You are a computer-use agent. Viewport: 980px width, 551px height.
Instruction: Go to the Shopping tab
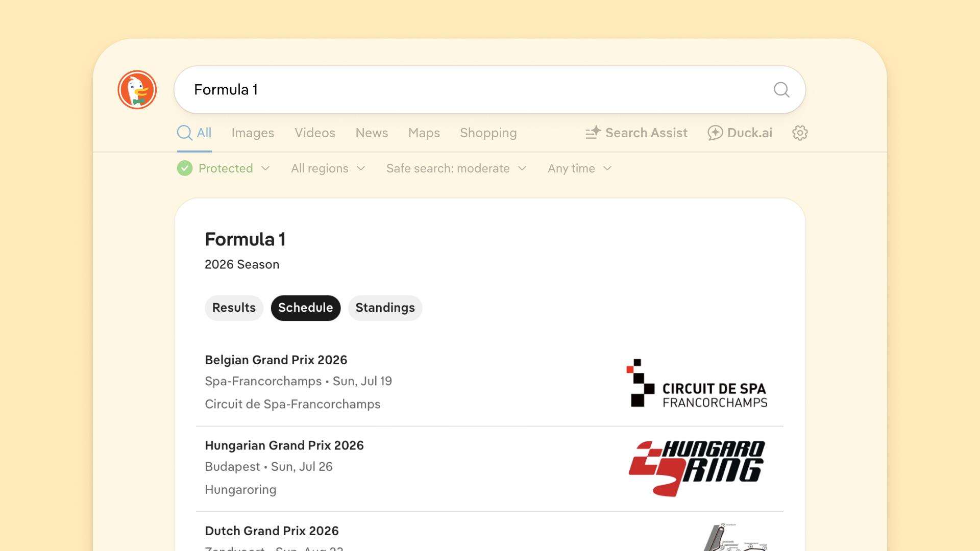(x=488, y=133)
